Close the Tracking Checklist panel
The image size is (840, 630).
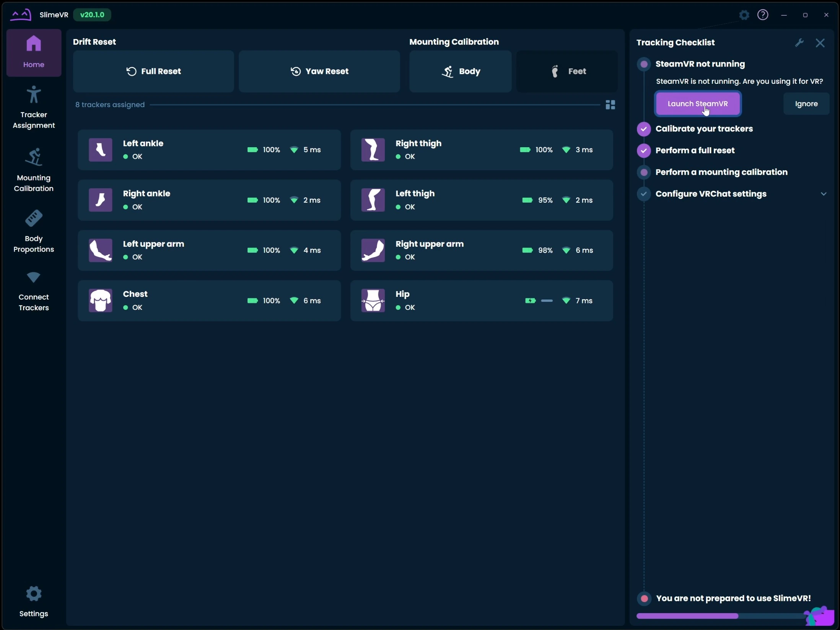coord(820,42)
